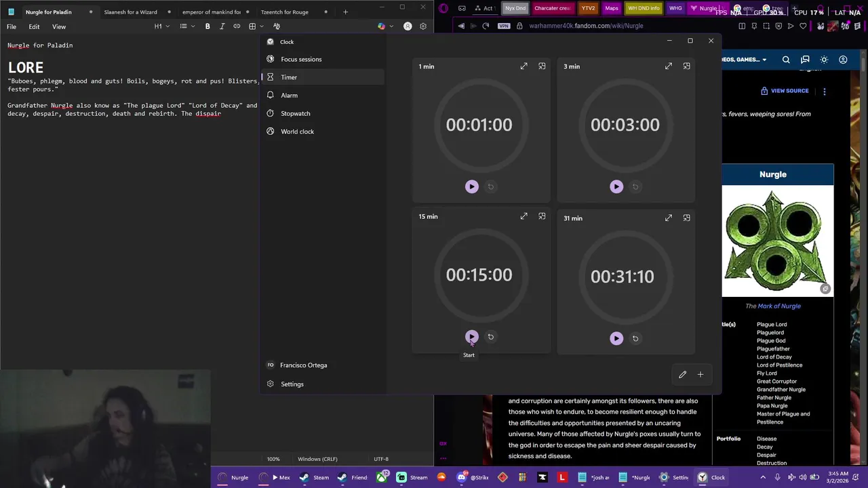The width and height of the screenshot is (868, 488).
Task: Keep the 31 min timer on top
Action: pos(687,218)
